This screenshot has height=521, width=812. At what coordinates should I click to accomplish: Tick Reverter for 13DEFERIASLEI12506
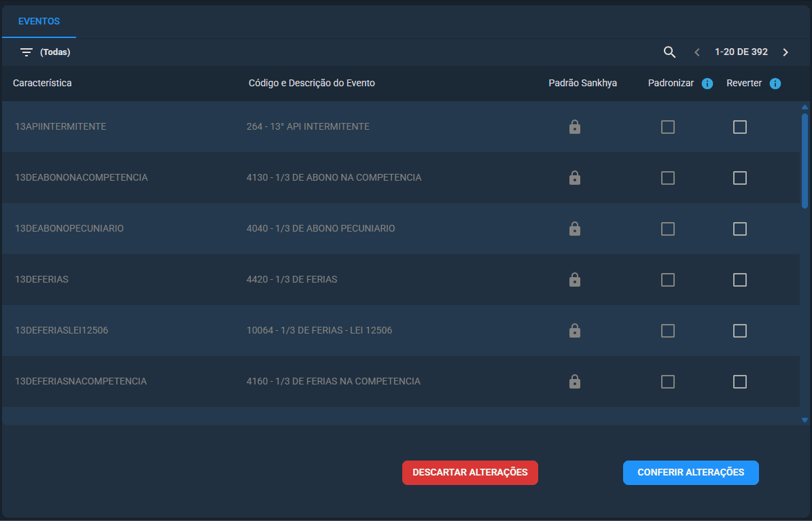pyautogui.click(x=740, y=331)
